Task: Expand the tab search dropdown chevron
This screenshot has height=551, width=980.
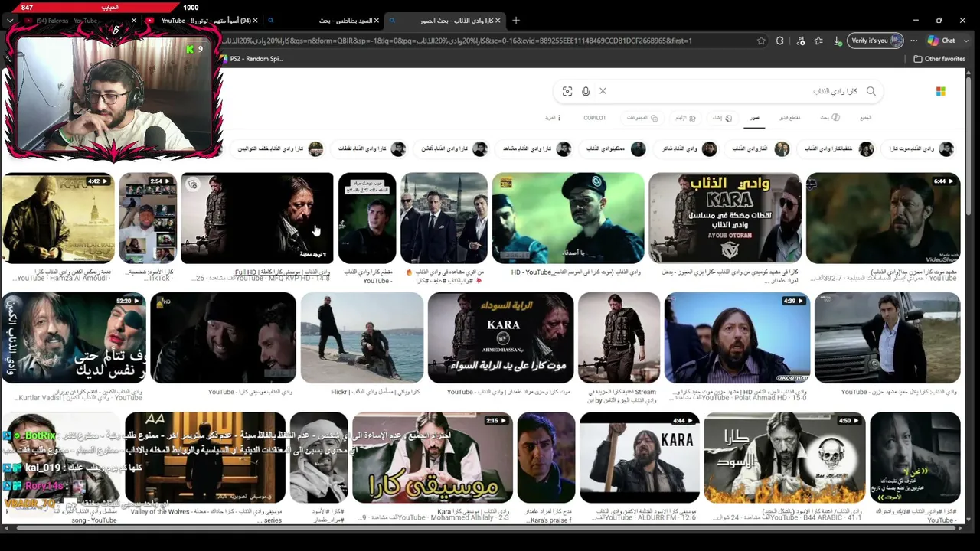Action: (10, 21)
